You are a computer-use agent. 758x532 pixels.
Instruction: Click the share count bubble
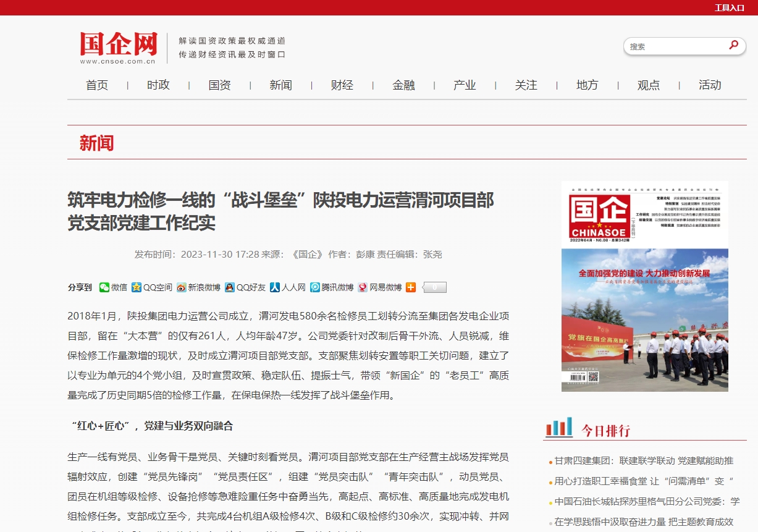pos(435,287)
